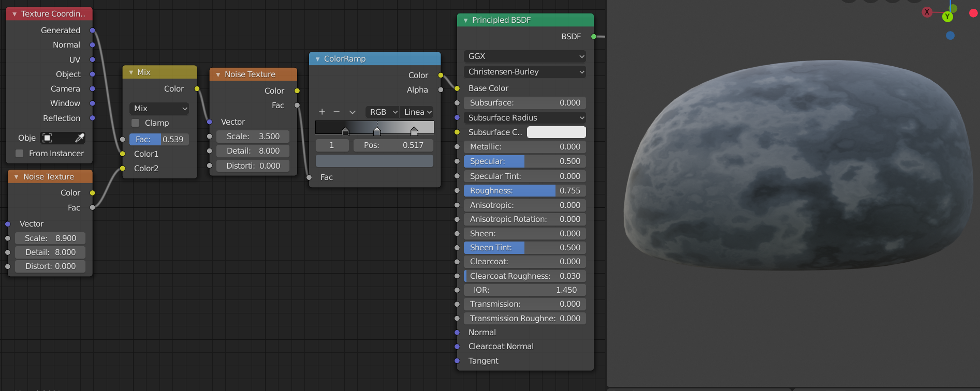Click the Clearcoat Normal input socket
Viewport: 980px width, 391px height.
click(x=457, y=347)
